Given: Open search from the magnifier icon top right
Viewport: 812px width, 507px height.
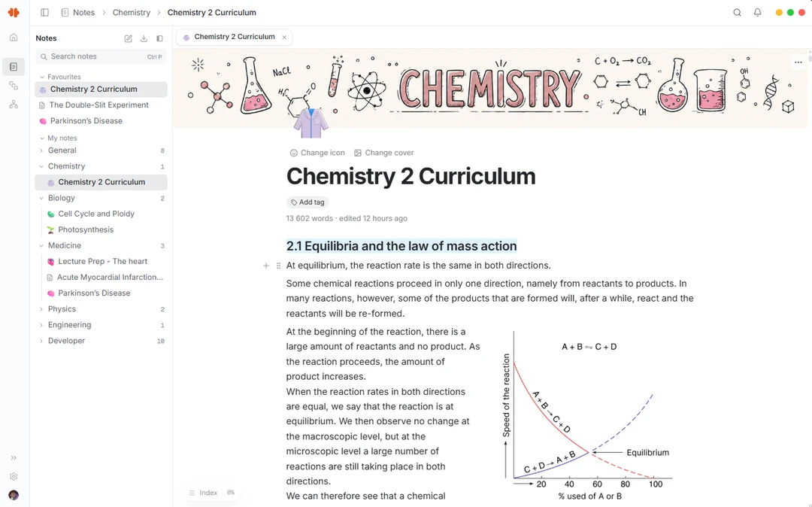Looking at the screenshot, I should point(737,13).
